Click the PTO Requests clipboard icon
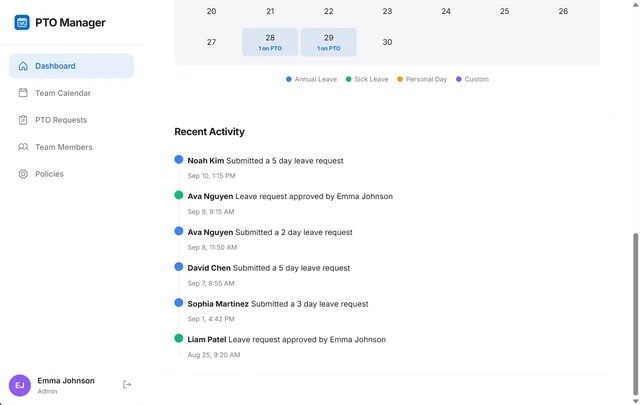Viewport: 640px width, 405px height. (23, 120)
